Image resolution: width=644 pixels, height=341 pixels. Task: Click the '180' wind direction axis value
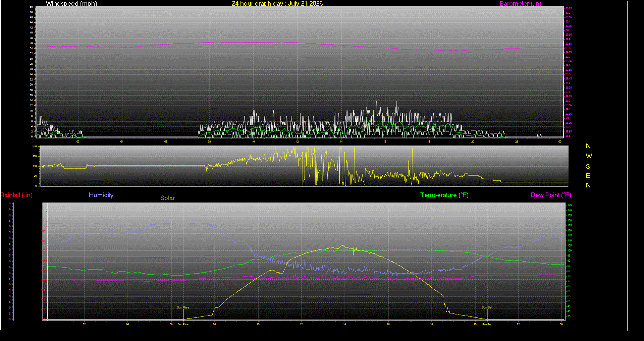pyautogui.click(x=35, y=166)
